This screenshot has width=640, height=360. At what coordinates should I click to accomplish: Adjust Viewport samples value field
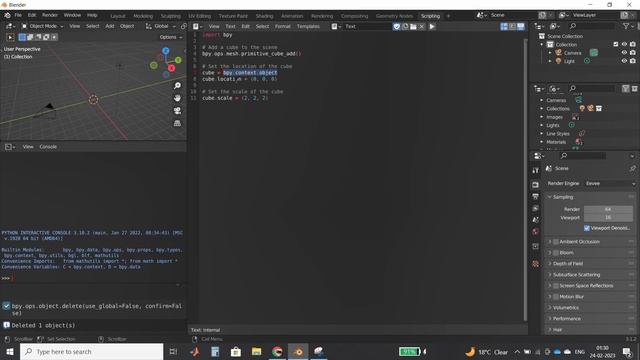coord(608,218)
